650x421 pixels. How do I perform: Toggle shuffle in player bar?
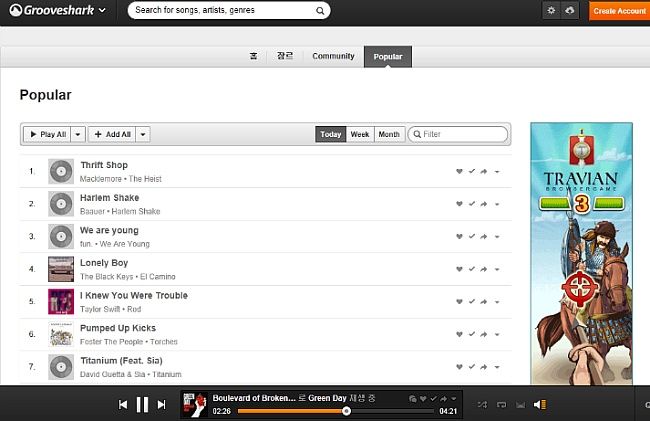click(x=482, y=404)
